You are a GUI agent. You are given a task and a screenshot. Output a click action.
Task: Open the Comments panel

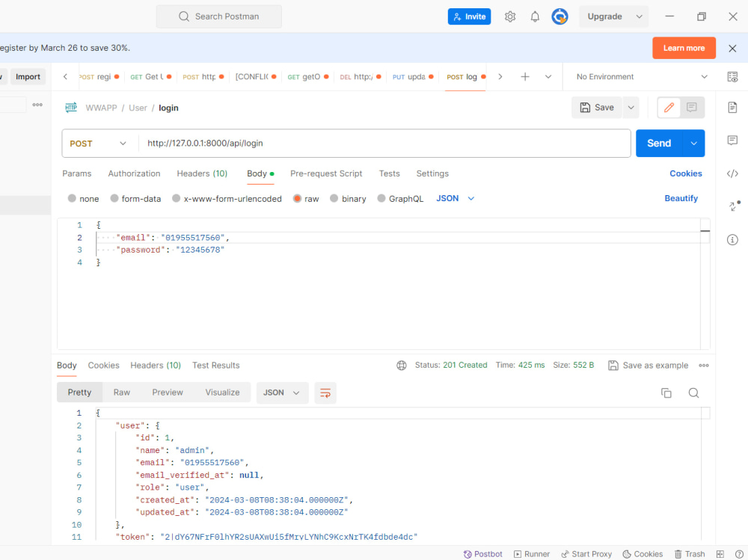point(732,140)
